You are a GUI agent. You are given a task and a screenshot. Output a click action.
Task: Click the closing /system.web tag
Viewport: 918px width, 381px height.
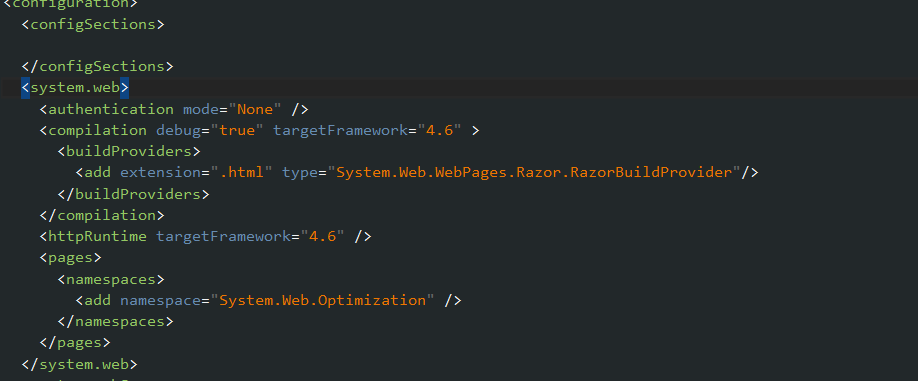[80, 364]
